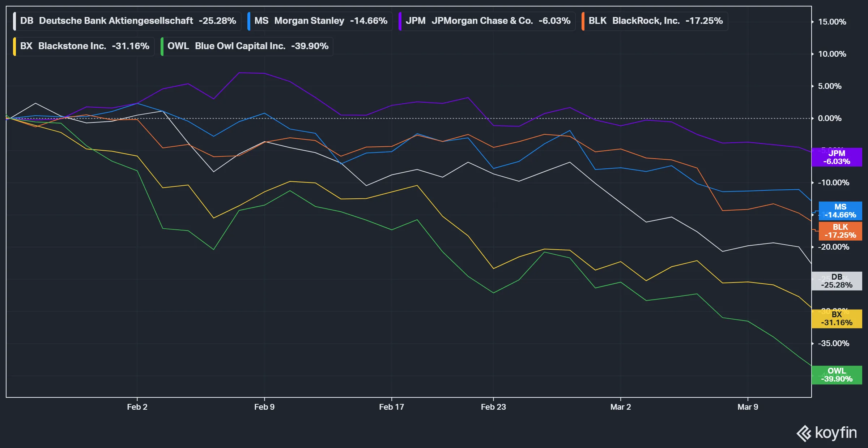Click the Feb 23 date label

coord(493,407)
